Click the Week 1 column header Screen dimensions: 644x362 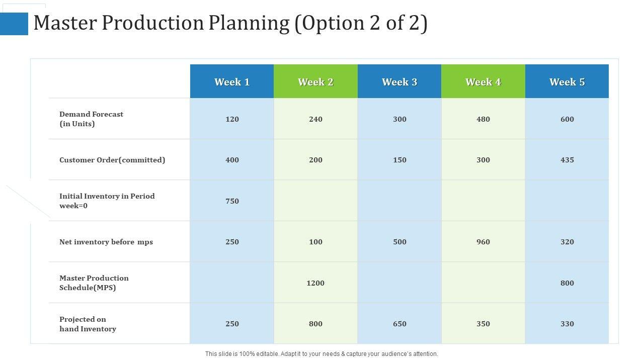click(232, 82)
